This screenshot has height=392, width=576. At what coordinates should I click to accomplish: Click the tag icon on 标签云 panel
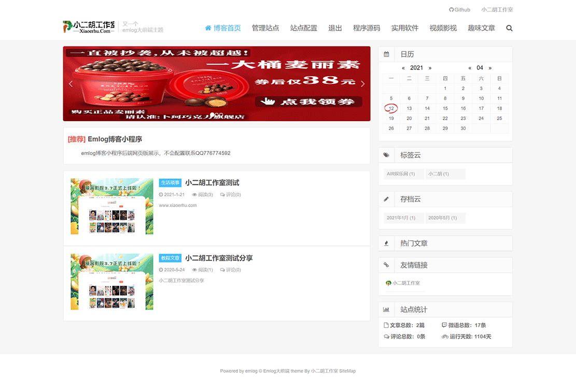(x=386, y=155)
